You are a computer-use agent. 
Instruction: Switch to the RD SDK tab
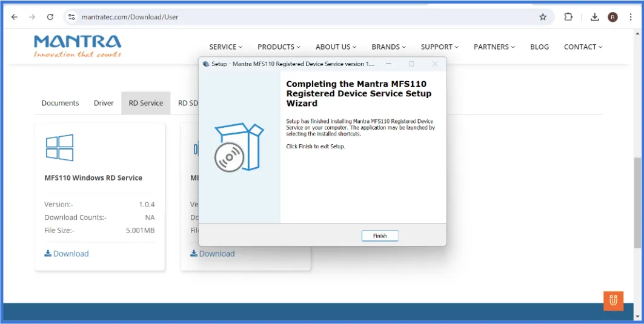pyautogui.click(x=188, y=103)
